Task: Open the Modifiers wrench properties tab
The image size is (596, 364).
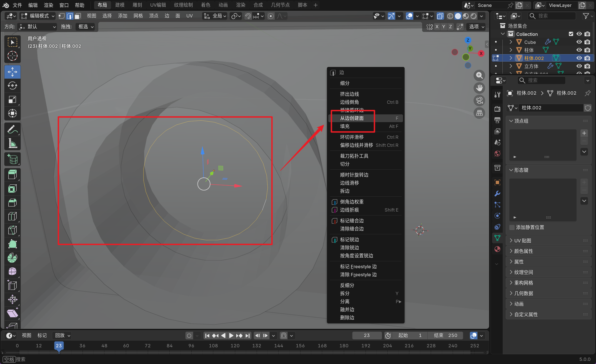Action: (x=497, y=194)
